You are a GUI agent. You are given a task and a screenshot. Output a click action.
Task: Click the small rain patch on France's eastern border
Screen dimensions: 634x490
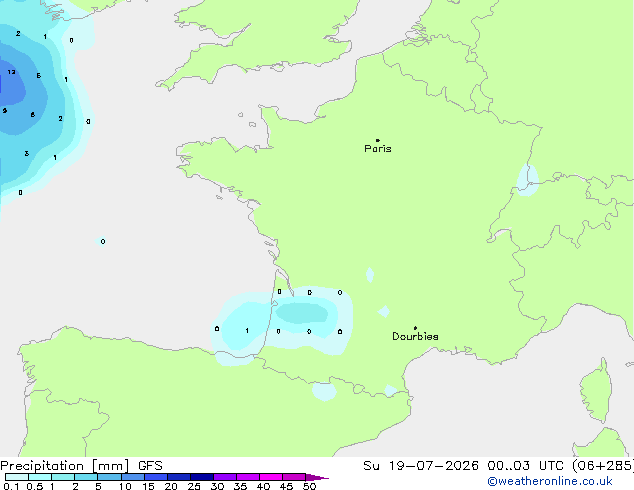(528, 180)
